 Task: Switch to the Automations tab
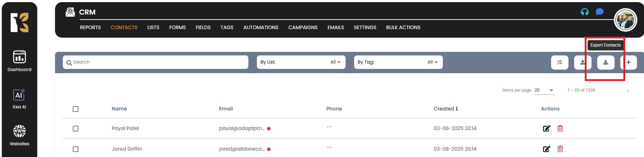(261, 27)
